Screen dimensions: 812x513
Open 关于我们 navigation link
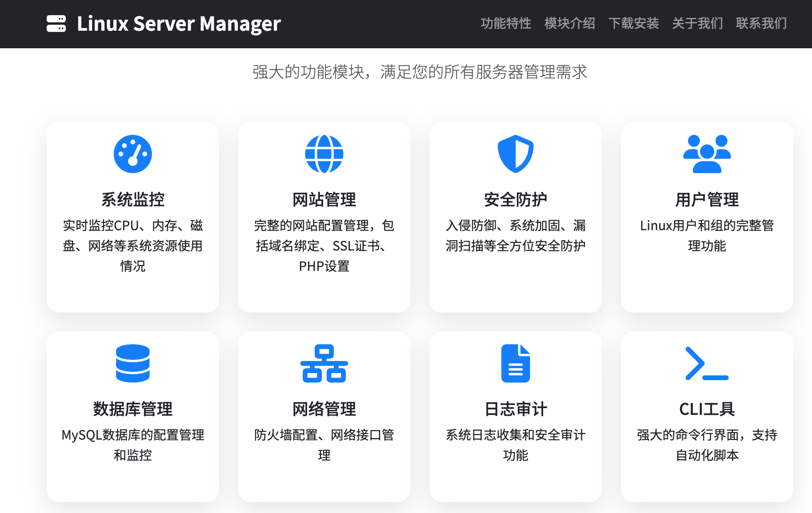pos(697,24)
